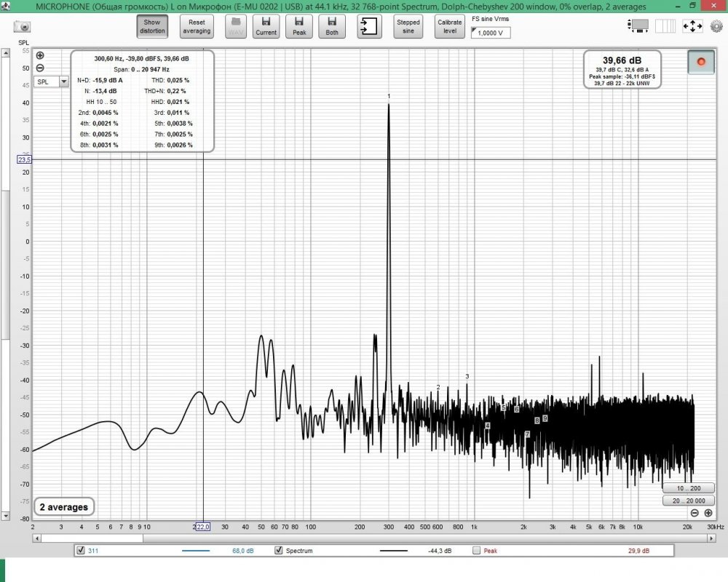Toggle the 311 trace checkbox

(x=81, y=551)
